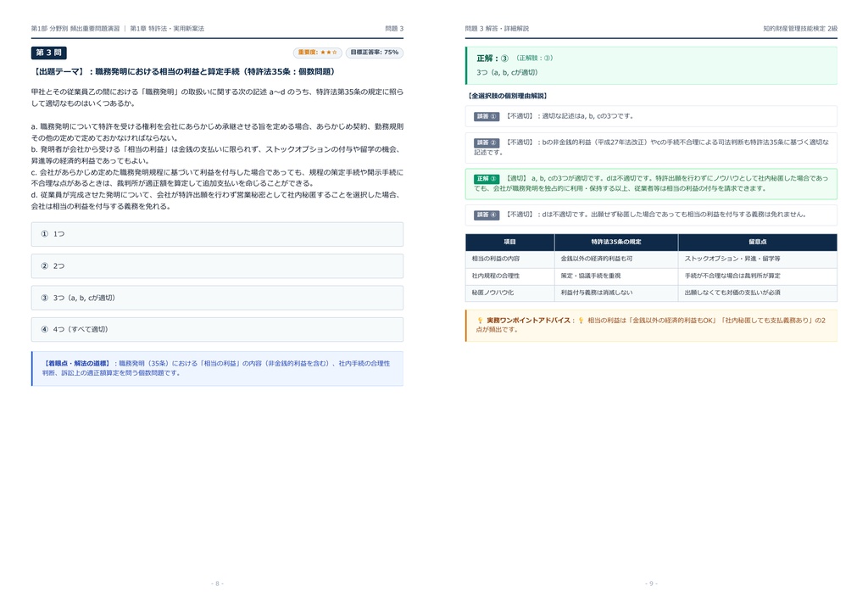Image resolution: width=868 pixels, height=614 pixels.
Task: Click the 正解：③ heading
Action: pyautogui.click(x=492, y=59)
